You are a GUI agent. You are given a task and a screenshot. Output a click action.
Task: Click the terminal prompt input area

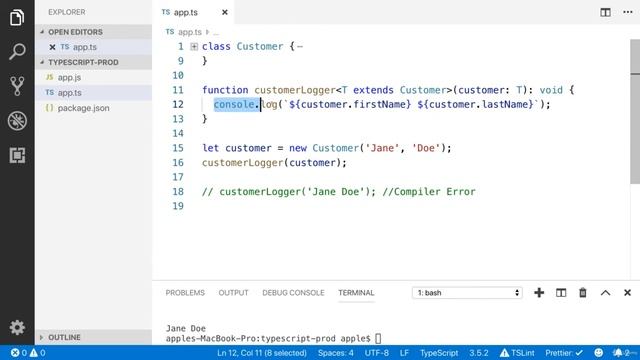(x=378, y=338)
